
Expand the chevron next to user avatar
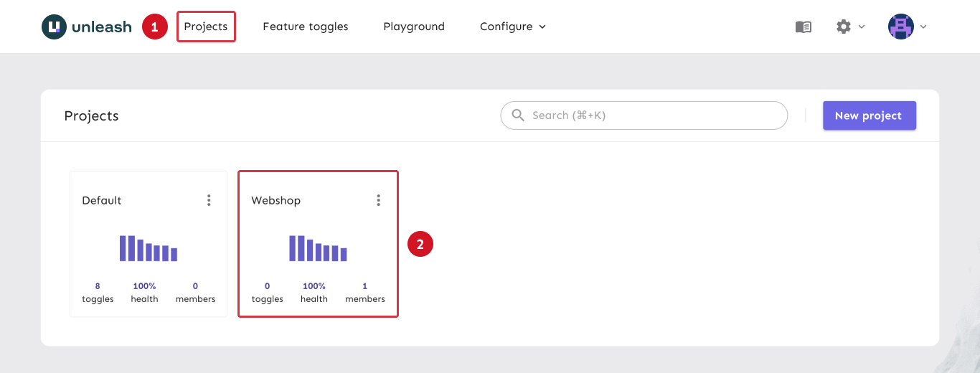point(923,27)
